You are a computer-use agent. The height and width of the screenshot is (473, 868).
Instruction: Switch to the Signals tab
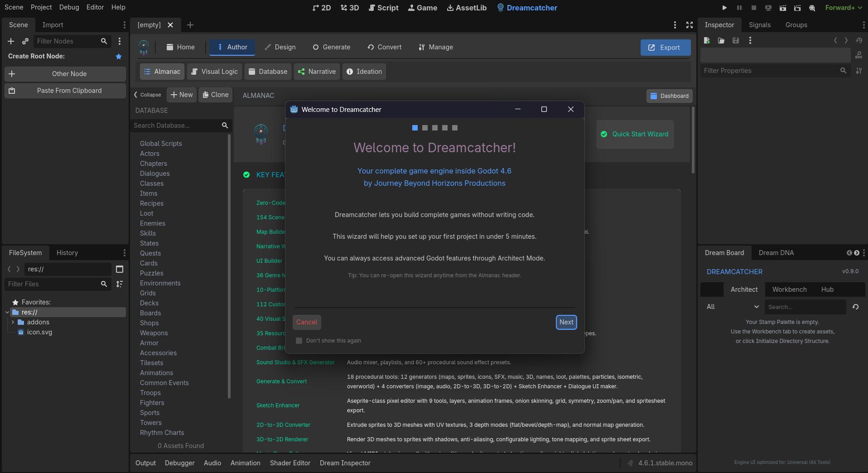[760, 25]
